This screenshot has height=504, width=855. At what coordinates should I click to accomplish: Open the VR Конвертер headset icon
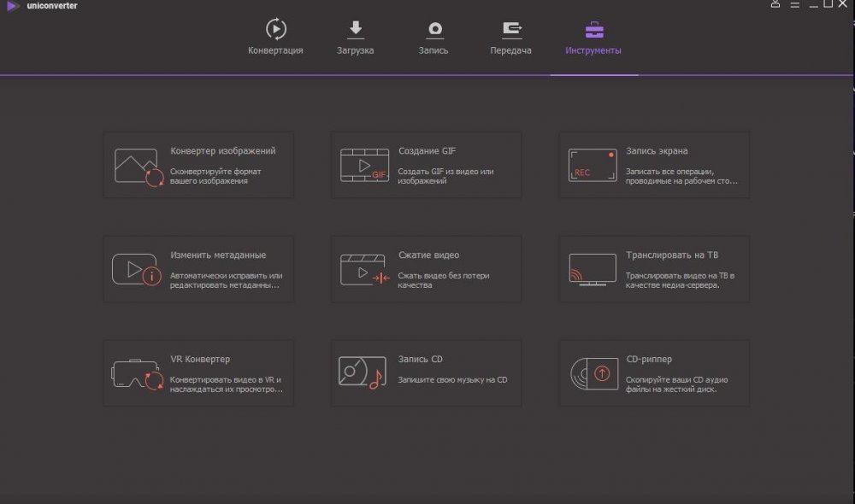click(137, 374)
